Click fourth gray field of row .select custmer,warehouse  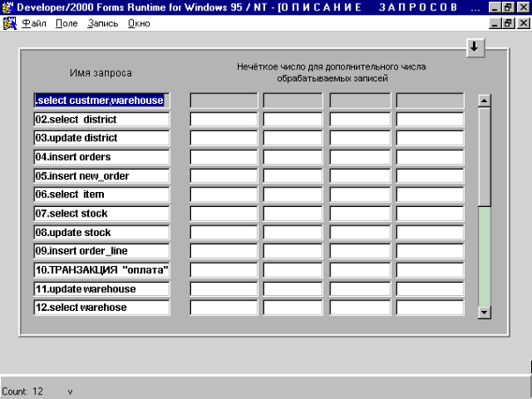pyautogui.click(x=430, y=100)
